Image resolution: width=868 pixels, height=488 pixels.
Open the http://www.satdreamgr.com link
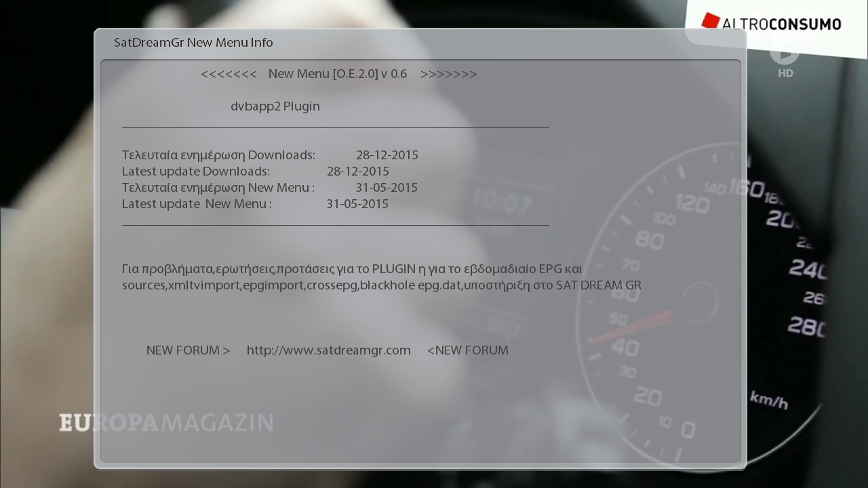(x=328, y=350)
